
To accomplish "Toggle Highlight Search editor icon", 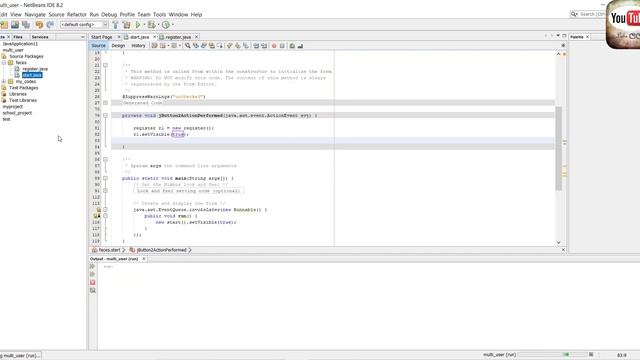I will [211, 46].
